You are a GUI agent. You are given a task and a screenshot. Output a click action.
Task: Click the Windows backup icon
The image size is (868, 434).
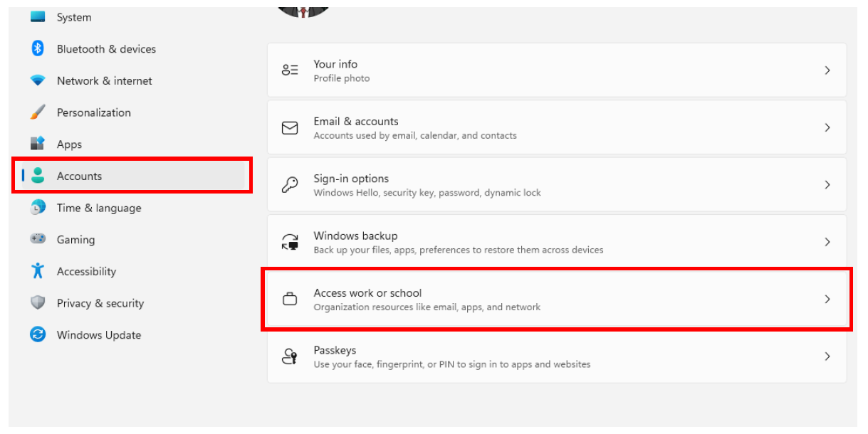coord(290,242)
